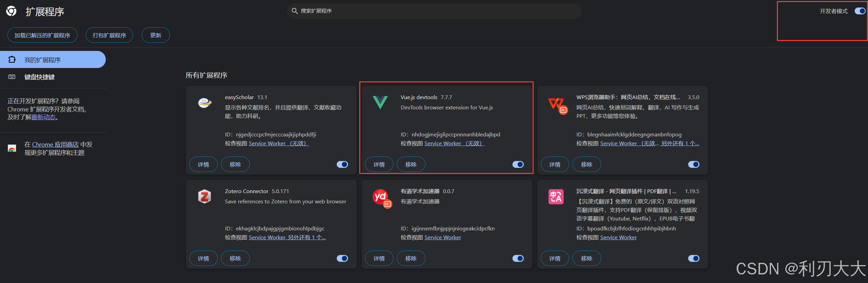This screenshot has width=868, height=283.
Task: Switch off the 沉浸式翻译 toggle
Action: [x=694, y=258]
